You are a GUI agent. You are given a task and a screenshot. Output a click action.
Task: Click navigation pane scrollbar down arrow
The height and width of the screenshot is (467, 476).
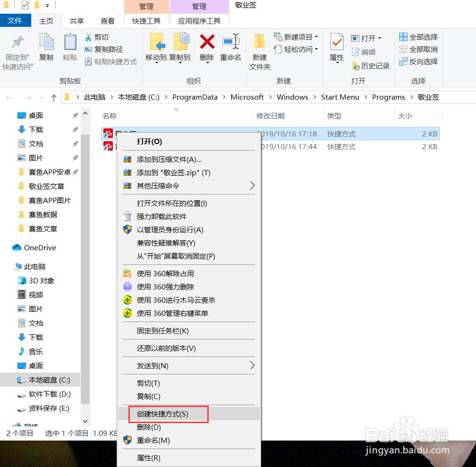(85, 422)
